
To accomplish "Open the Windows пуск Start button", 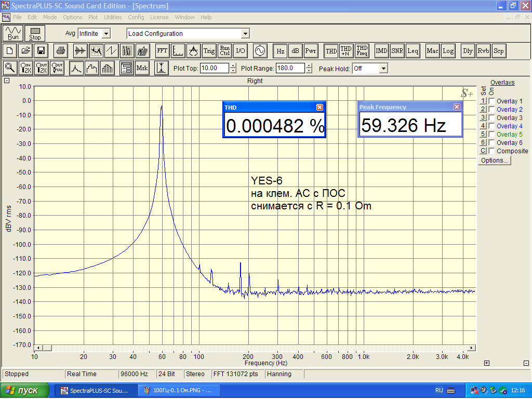I will coord(24,391).
